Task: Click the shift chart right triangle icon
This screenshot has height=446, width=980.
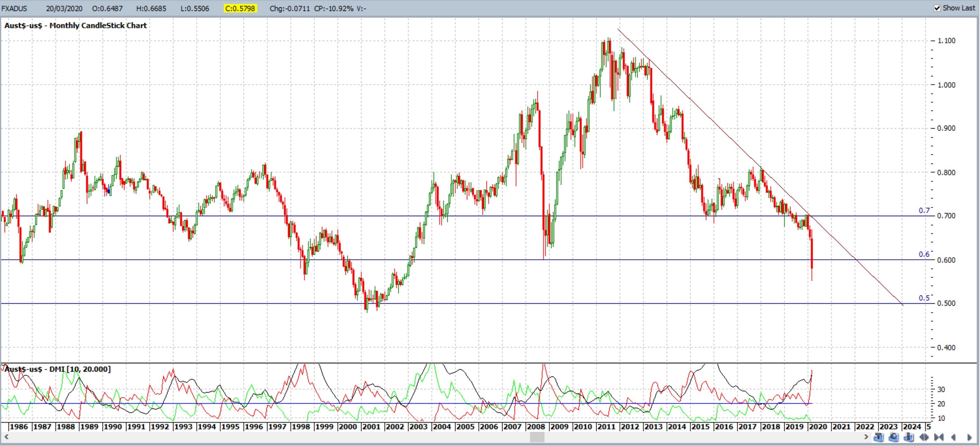Action: (969, 437)
